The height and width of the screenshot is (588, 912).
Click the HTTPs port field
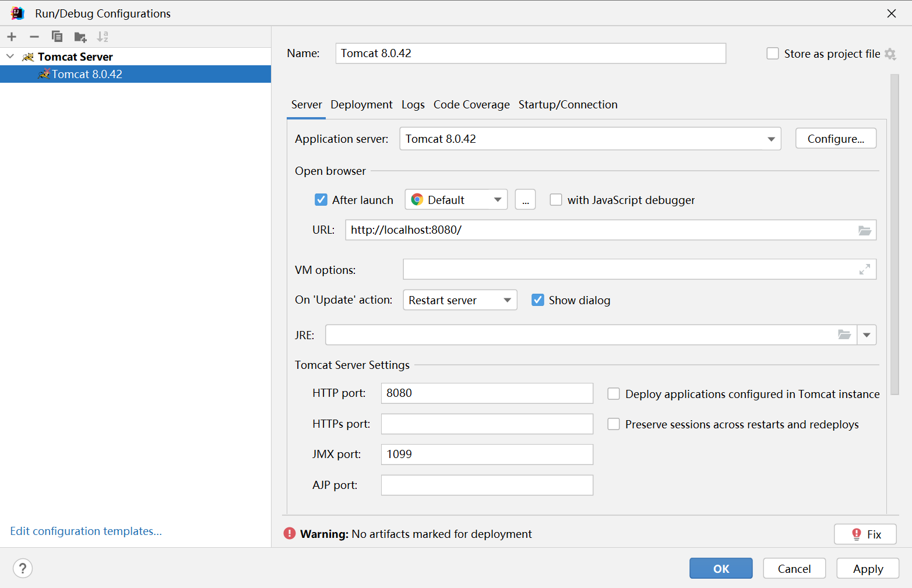(487, 424)
